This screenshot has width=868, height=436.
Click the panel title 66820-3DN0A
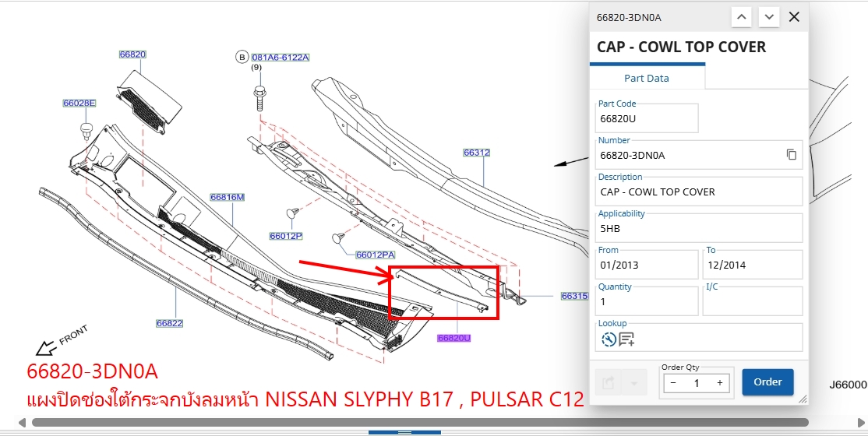tap(628, 17)
